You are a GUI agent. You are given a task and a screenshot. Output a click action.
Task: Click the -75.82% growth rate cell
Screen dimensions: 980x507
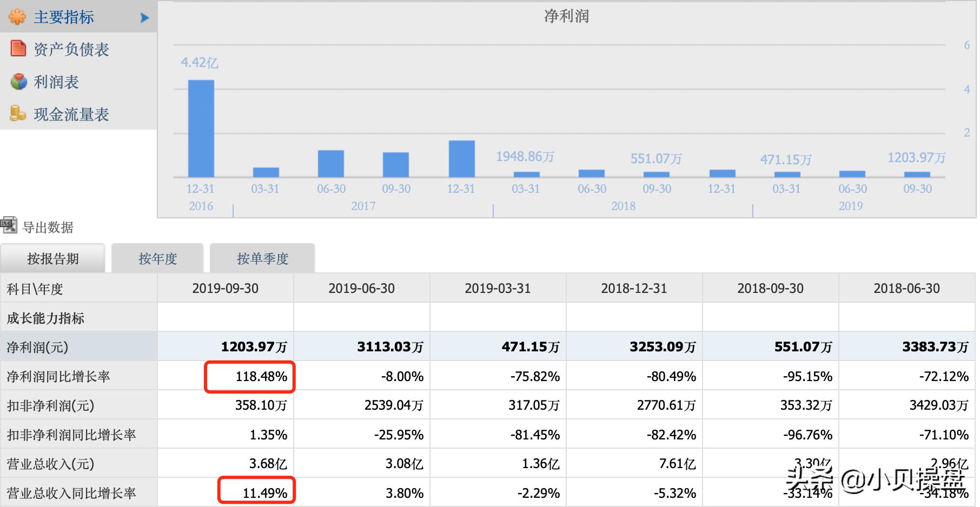(x=498, y=376)
